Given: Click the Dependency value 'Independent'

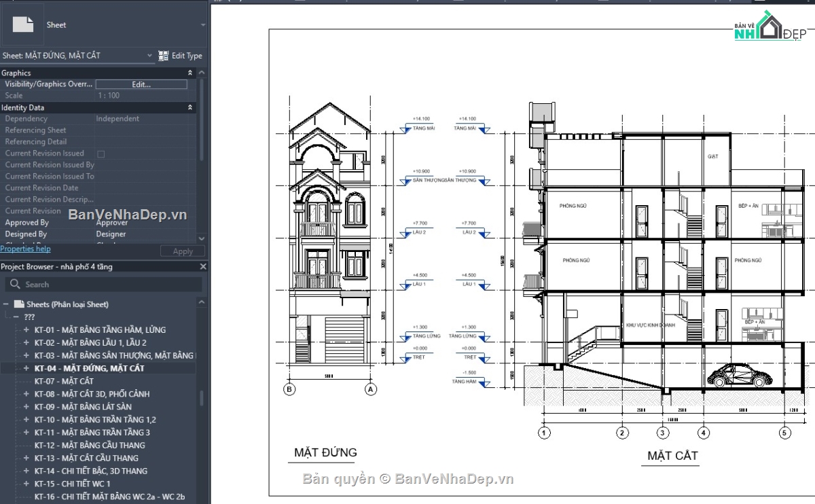Looking at the screenshot, I should click(117, 119).
